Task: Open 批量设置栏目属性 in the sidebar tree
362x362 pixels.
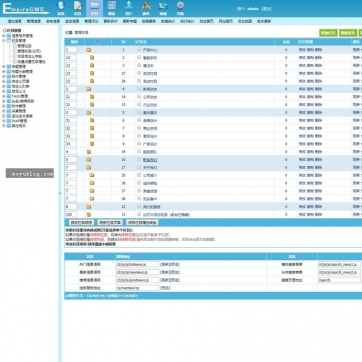Action: [31, 61]
